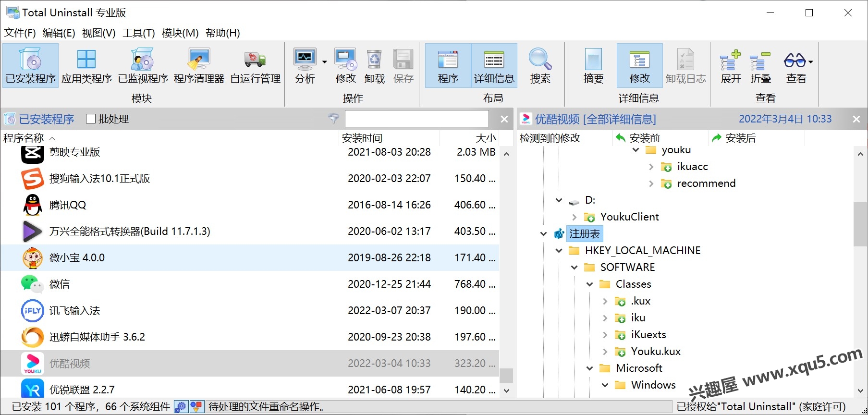This screenshot has width=868, height=415.
Task: Expand the ikuacc folder node
Action: click(651, 167)
